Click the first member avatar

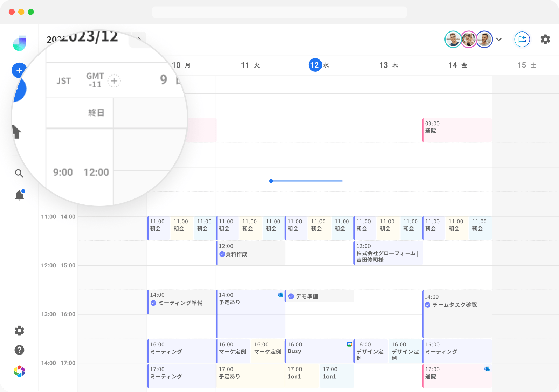[x=453, y=39]
